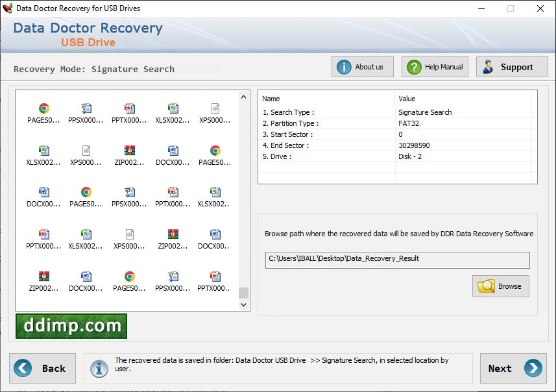Open an XPS000 document icon
The height and width of the screenshot is (392, 556).
point(214,108)
